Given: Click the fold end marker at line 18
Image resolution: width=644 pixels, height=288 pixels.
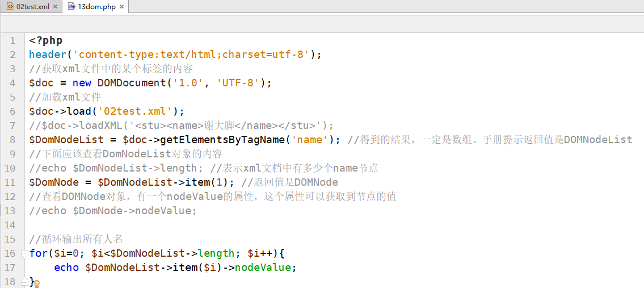Looking at the screenshot, I should 24,282.
